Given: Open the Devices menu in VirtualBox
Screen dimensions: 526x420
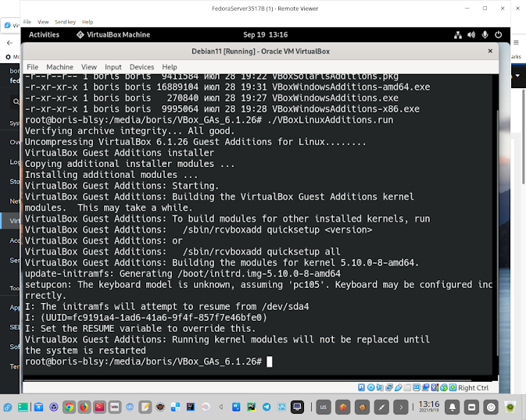Looking at the screenshot, I should (x=142, y=67).
